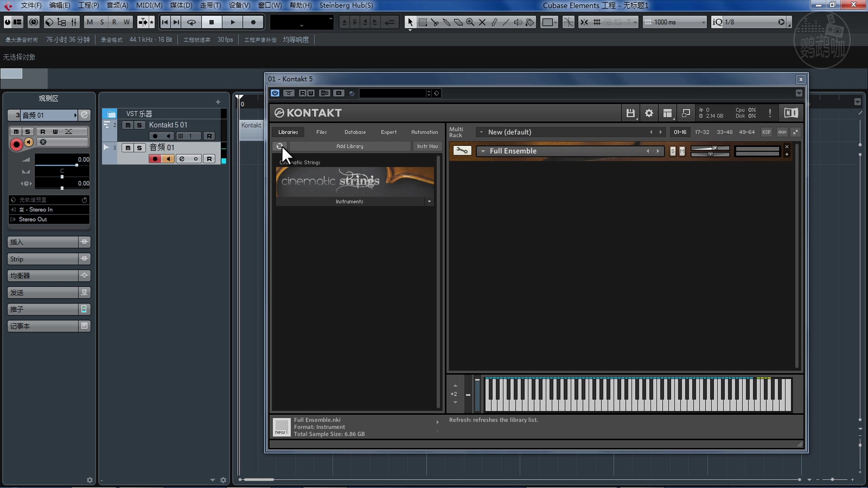Click the Kontakt wrench edit icon
This screenshot has height=488, width=868.
[x=462, y=150]
